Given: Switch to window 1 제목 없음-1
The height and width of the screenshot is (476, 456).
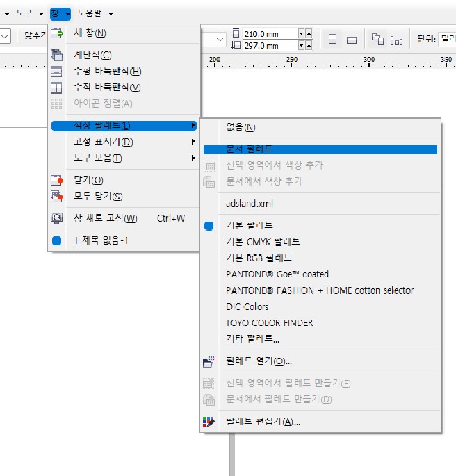Looking at the screenshot, I should (124, 240).
